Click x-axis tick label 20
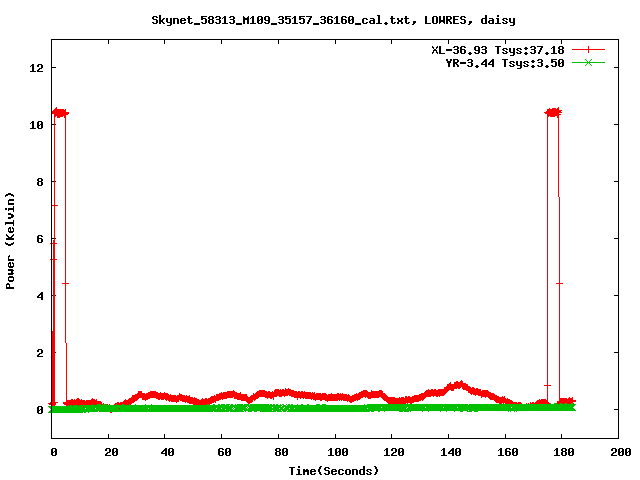This screenshot has height=480, width=640. (x=111, y=452)
